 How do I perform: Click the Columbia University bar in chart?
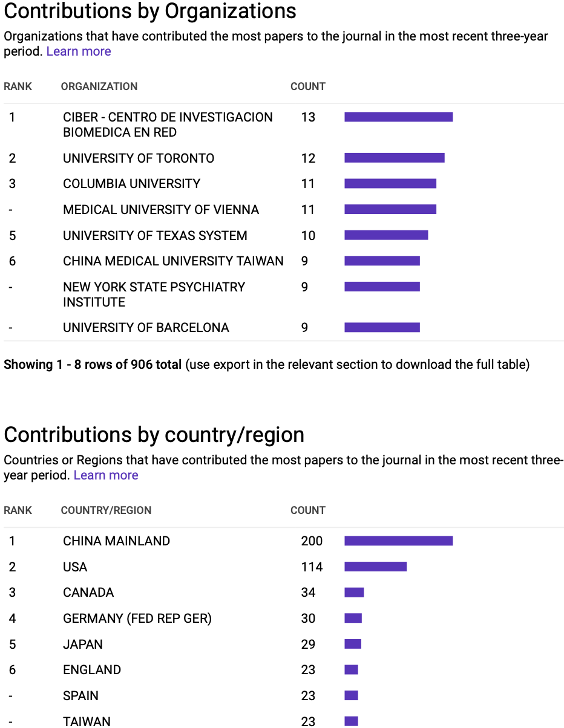point(390,183)
